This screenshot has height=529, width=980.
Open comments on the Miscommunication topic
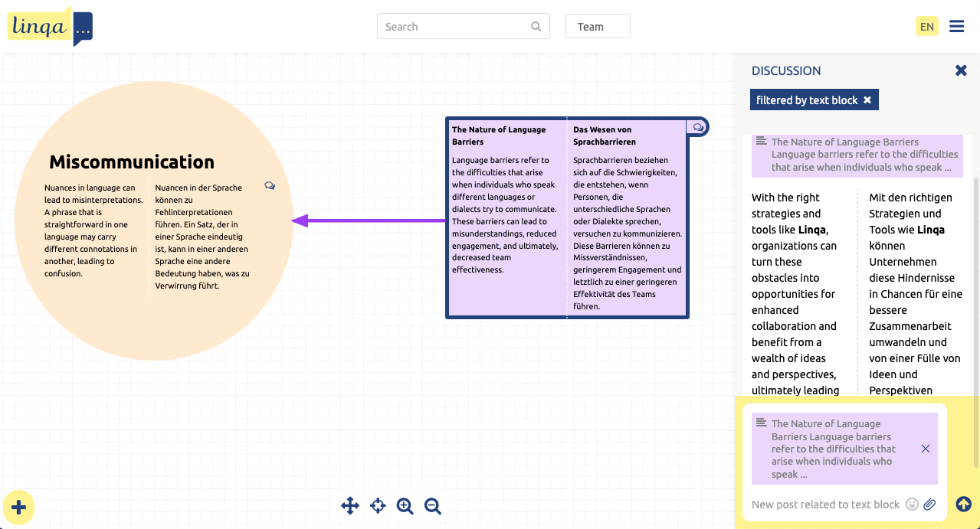(270, 186)
